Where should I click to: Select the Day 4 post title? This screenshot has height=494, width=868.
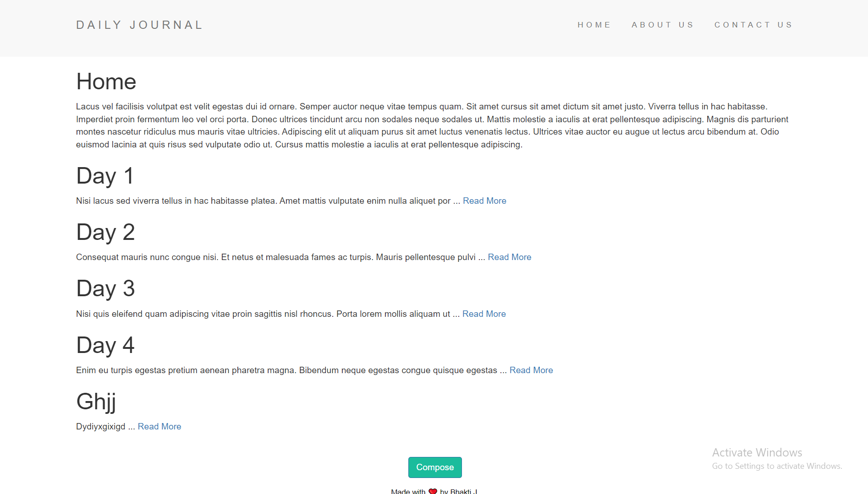pyautogui.click(x=105, y=345)
